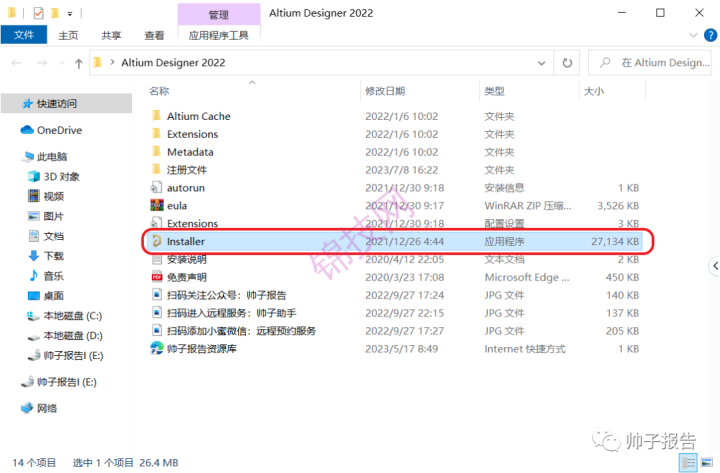Click the Microsoft Edge type cell

527,277
